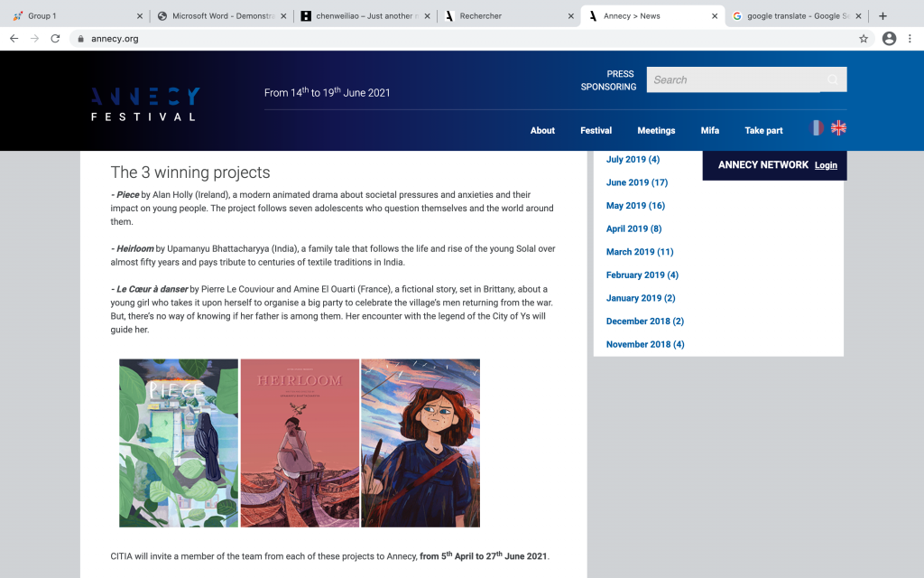Screen dimensions: 924x578
Task: Open the About menu
Action: pyautogui.click(x=542, y=130)
